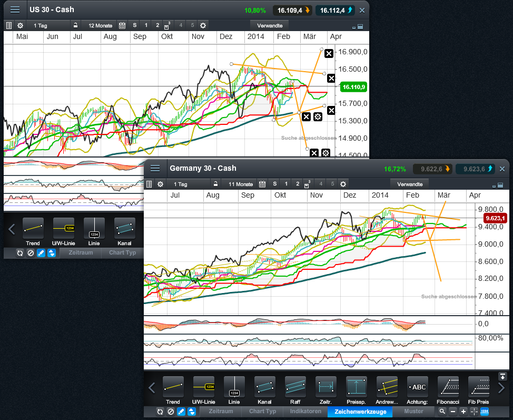
Task: Select the Trend tool in US 30 window
Action: pyautogui.click(x=33, y=232)
